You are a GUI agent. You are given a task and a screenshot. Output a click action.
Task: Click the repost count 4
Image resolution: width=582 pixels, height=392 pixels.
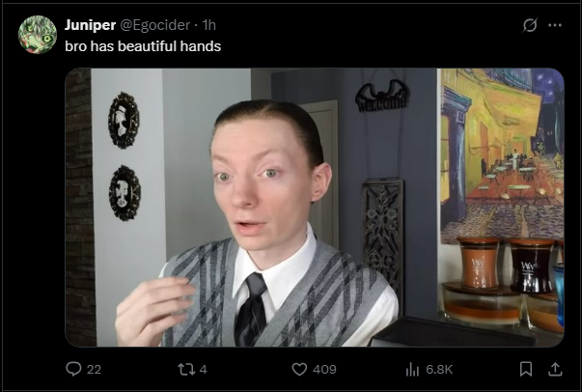point(203,370)
